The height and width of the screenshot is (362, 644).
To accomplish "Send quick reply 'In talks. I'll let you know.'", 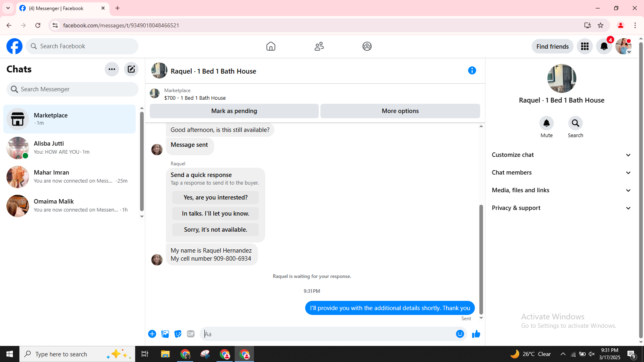I will (216, 214).
